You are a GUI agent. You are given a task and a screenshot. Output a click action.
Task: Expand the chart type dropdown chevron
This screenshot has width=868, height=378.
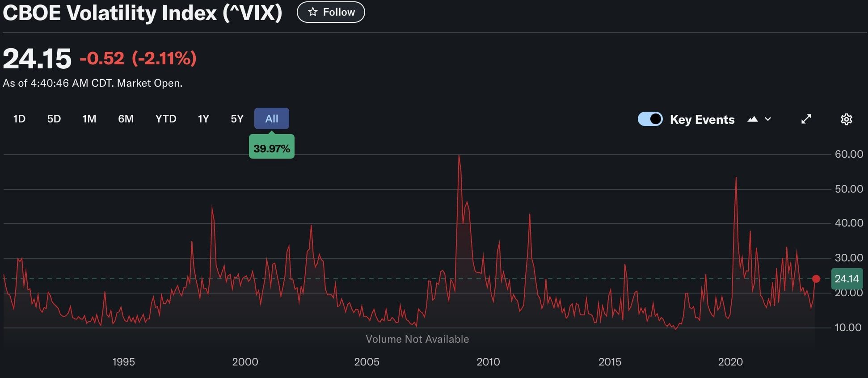[x=768, y=119]
